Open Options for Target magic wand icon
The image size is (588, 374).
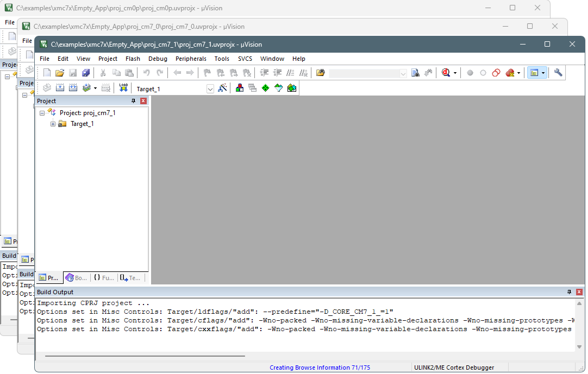tap(222, 88)
